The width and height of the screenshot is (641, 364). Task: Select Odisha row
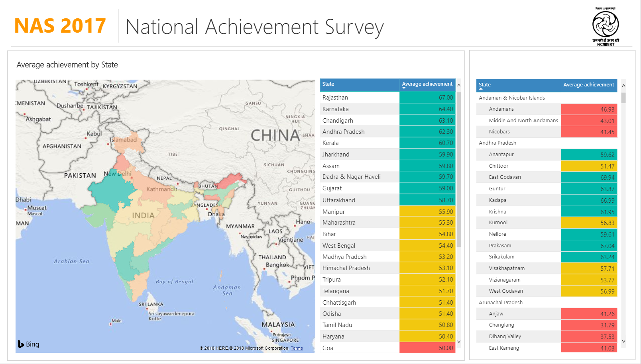point(388,314)
